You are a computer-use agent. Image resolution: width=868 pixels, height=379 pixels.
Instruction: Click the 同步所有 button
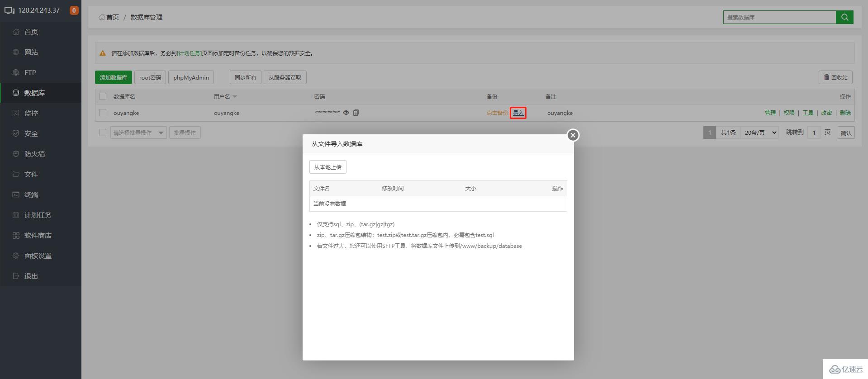[x=246, y=77]
